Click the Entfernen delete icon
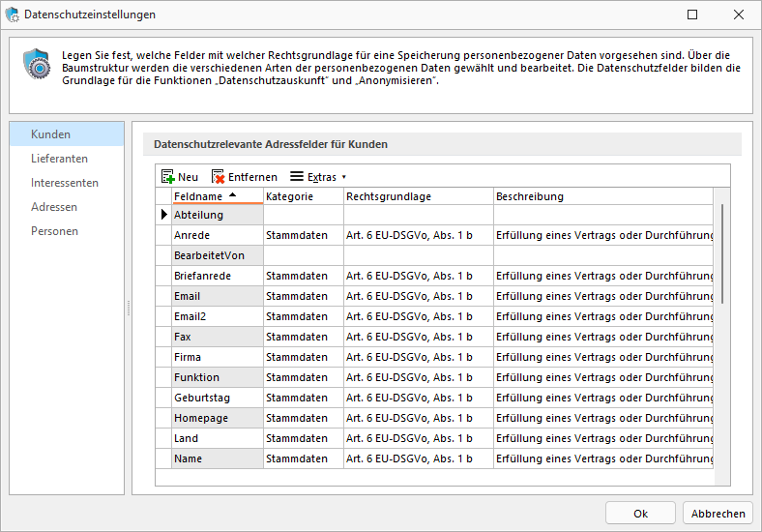This screenshot has height=532, width=762. coord(218,177)
